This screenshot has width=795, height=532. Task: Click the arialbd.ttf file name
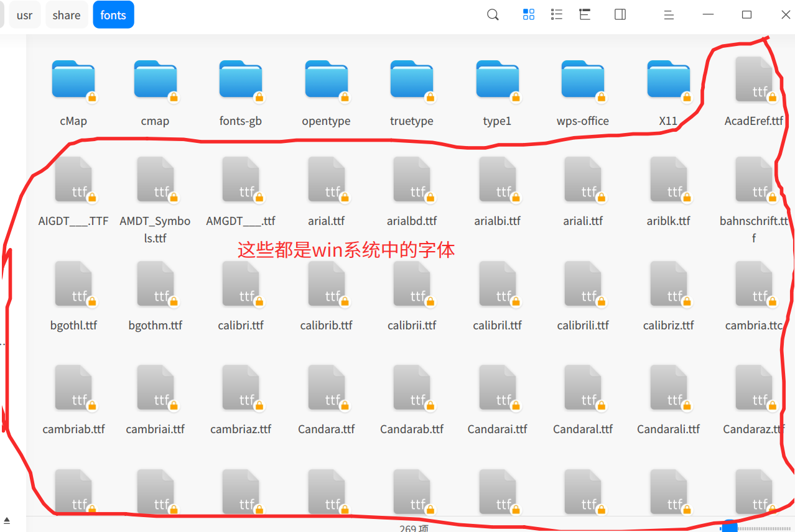(412, 221)
